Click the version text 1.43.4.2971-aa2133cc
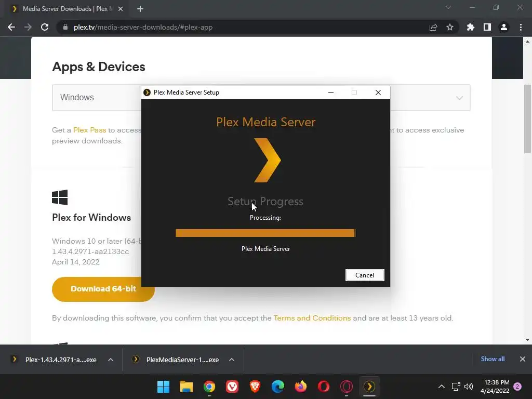This screenshot has width=532, height=399. pyautogui.click(x=90, y=252)
